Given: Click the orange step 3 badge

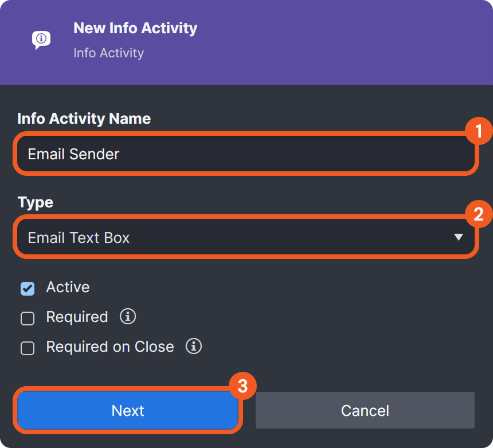Looking at the screenshot, I should click(242, 386).
